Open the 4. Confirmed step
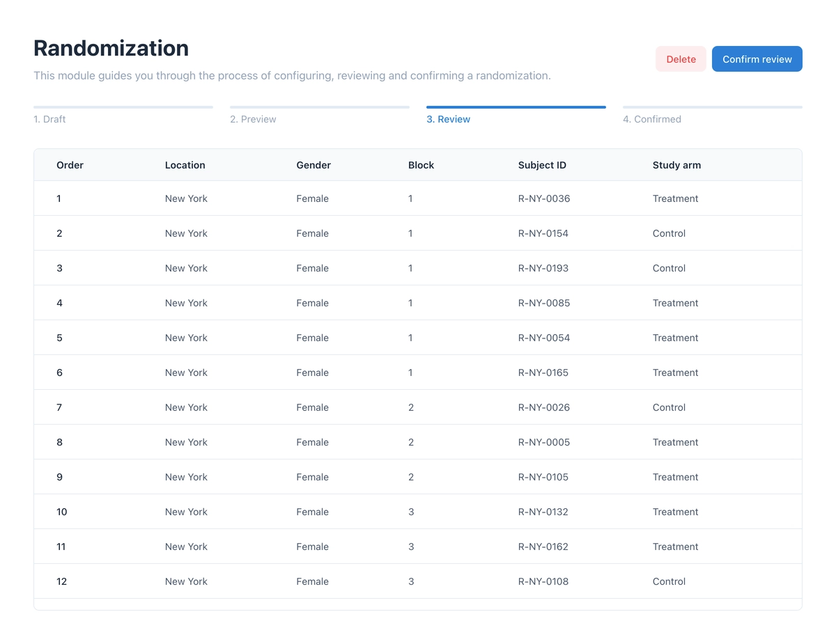This screenshot has height=644, width=836. 651,119
